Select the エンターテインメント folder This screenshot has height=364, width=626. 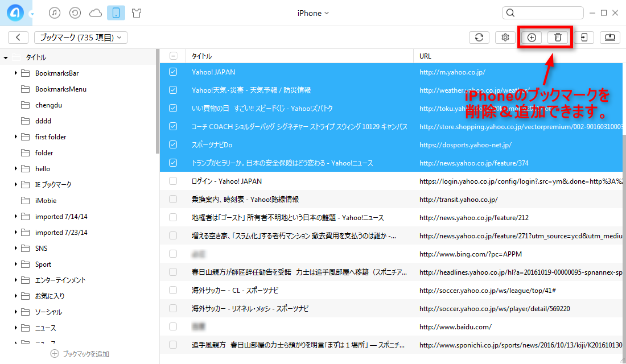(x=60, y=280)
